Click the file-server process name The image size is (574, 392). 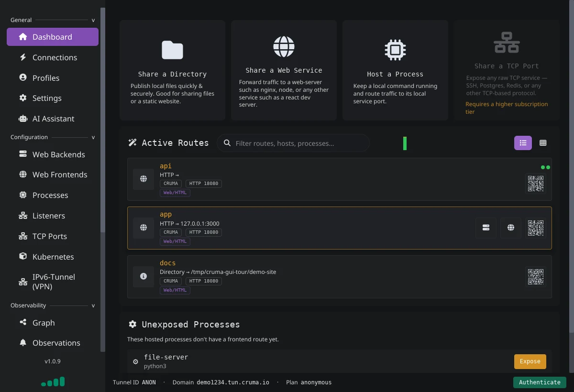point(166,357)
